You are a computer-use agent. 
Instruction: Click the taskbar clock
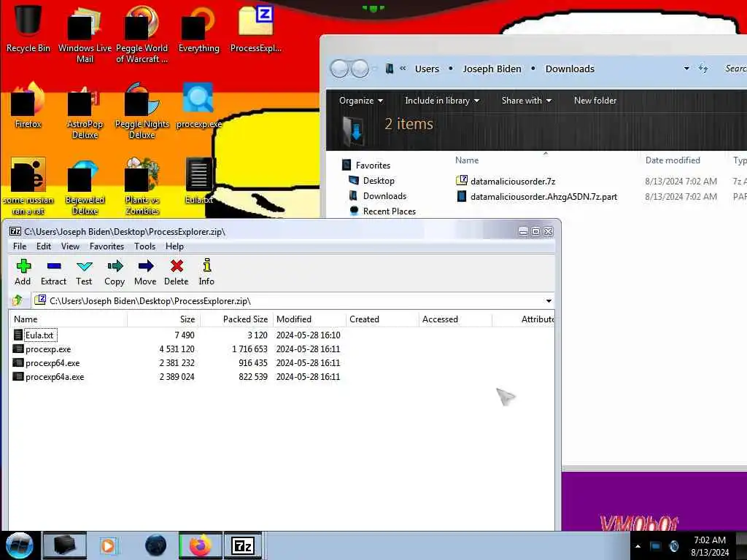click(710, 546)
